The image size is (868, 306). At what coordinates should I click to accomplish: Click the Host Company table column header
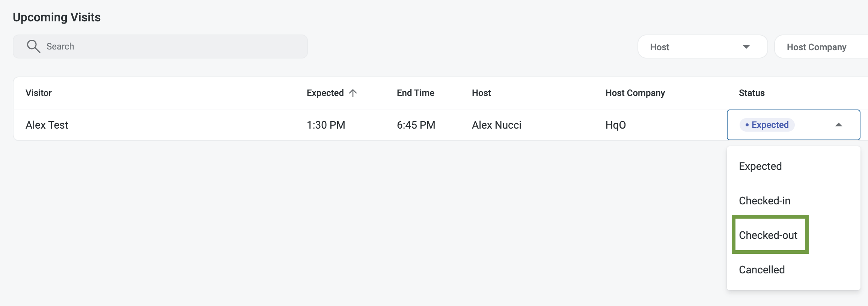point(635,93)
